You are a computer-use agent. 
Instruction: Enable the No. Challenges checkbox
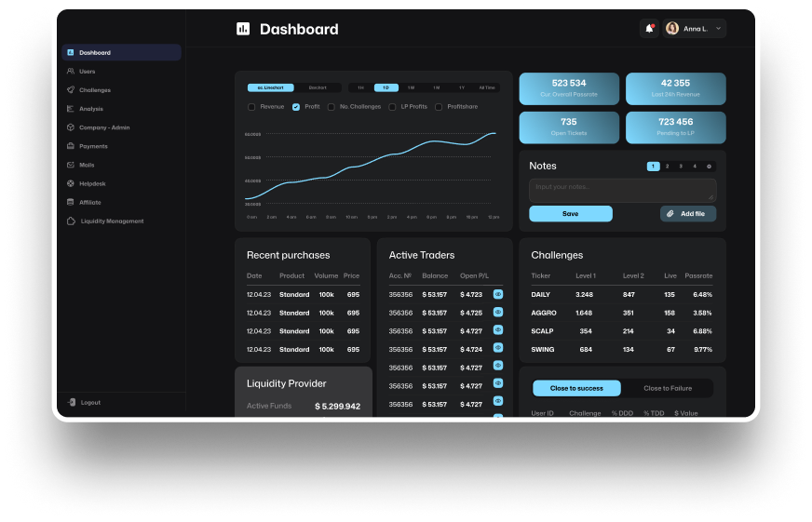332,107
